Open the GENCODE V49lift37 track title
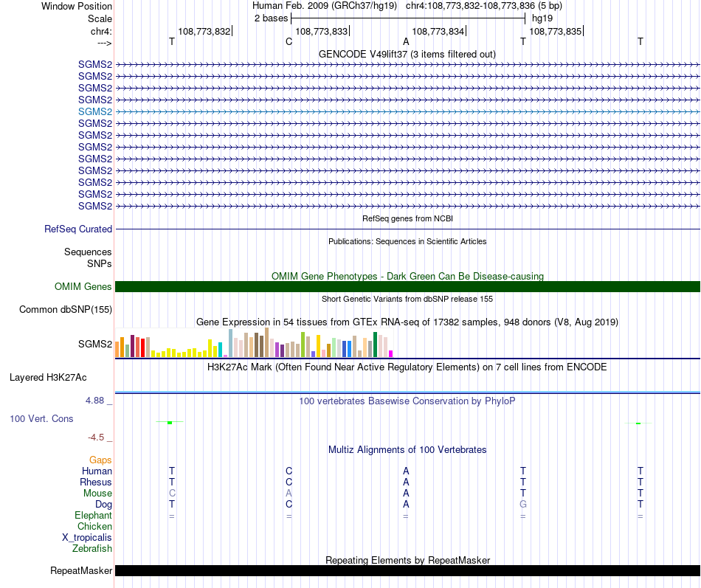 pos(407,54)
